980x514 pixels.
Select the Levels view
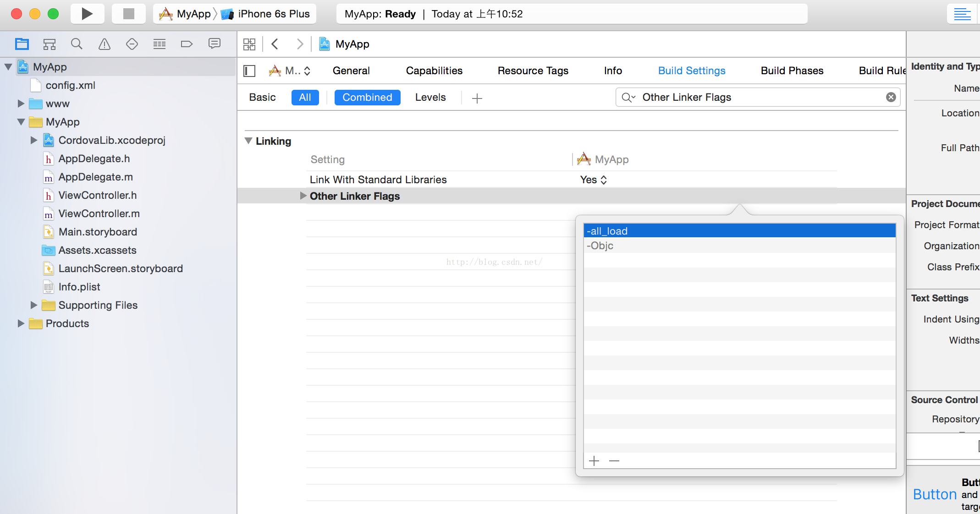tap(430, 97)
